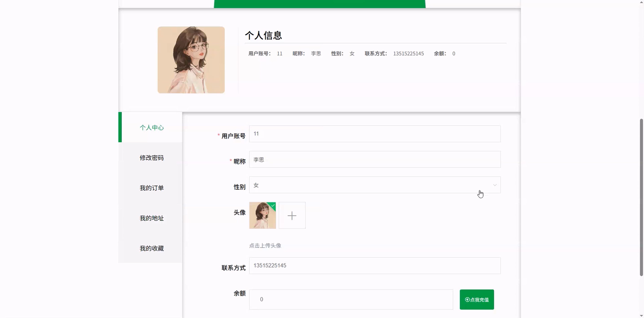Image resolution: width=644 pixels, height=318 pixels.
Task: Click the scrollbar up arrow
Action: click(x=641, y=2)
